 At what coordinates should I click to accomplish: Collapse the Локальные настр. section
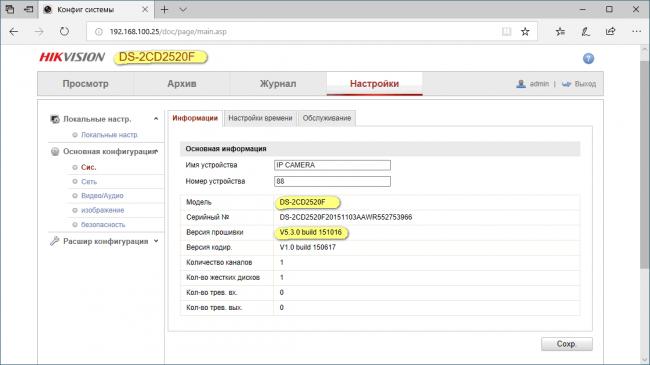tap(156, 119)
